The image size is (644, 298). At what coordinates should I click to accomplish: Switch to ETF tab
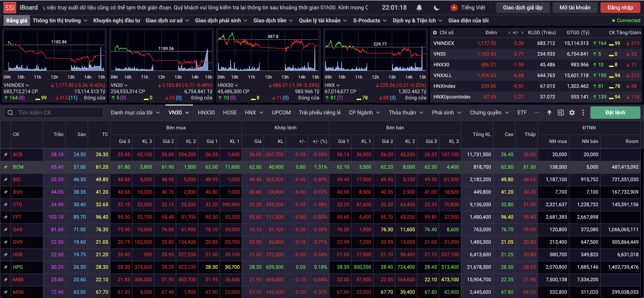522,113
